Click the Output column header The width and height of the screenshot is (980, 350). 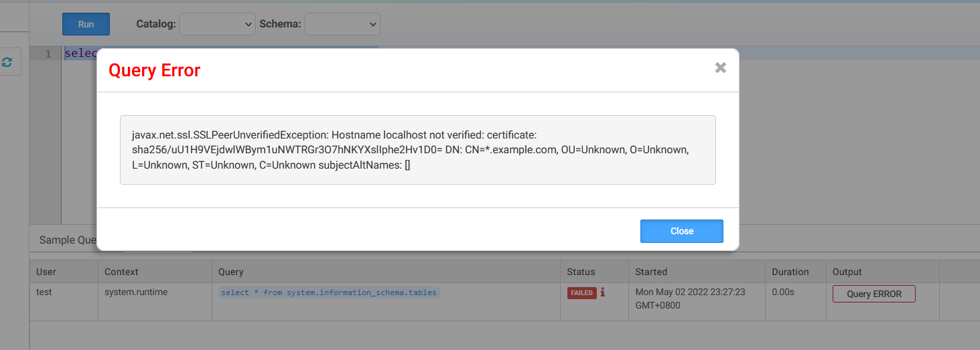pos(847,272)
